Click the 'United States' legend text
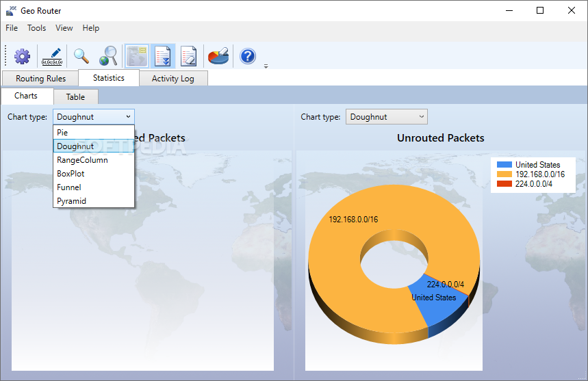The height and width of the screenshot is (381, 588). [538, 165]
